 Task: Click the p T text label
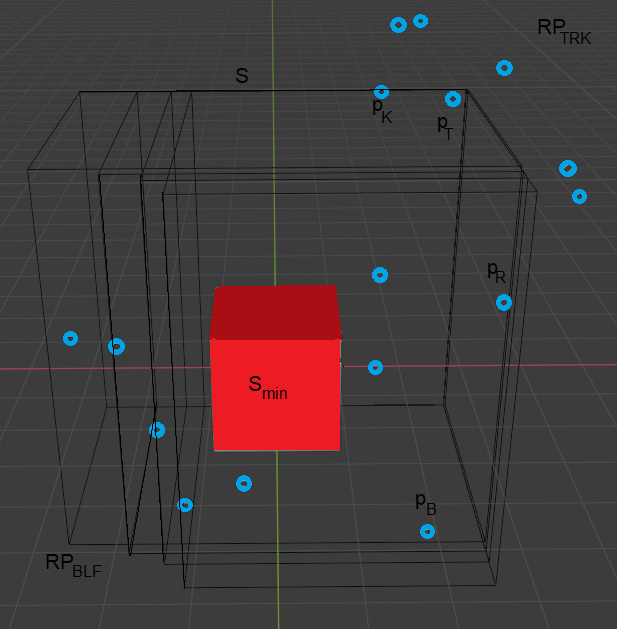point(445,128)
